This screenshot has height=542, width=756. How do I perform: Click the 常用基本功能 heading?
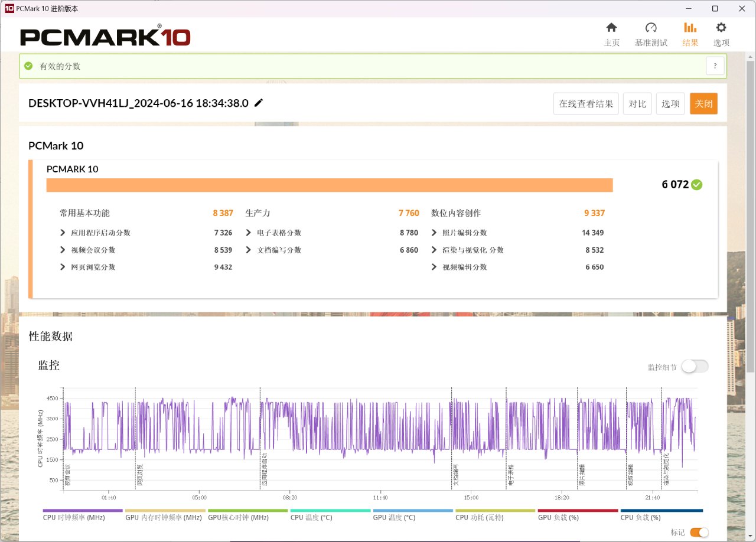[84, 213]
